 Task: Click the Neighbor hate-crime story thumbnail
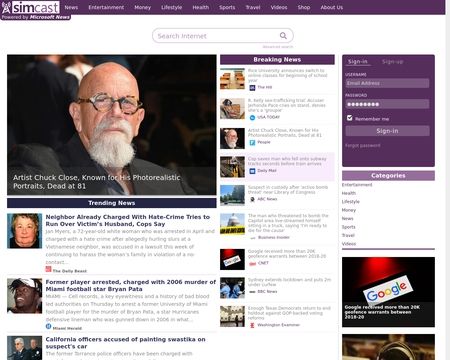tap(25, 231)
